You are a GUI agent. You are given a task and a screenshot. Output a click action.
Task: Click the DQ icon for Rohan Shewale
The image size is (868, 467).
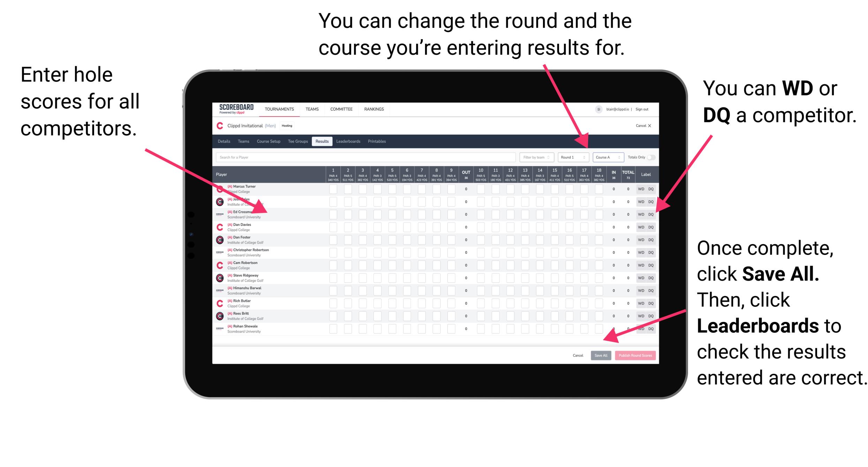click(650, 328)
